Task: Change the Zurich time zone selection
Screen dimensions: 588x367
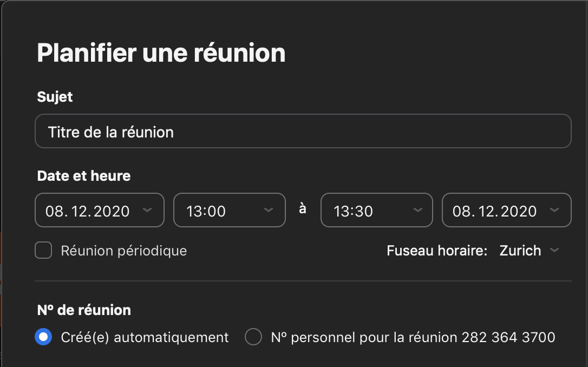Action: 520,251
